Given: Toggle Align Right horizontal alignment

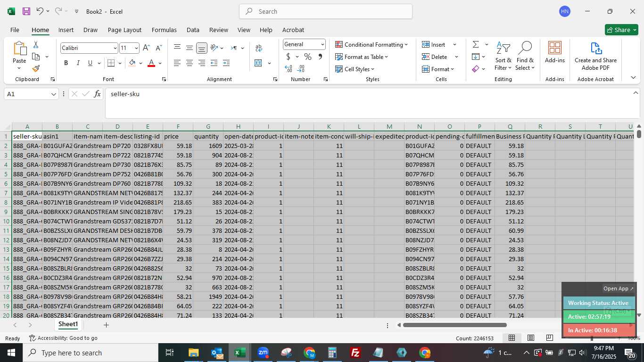Looking at the screenshot, I should [x=202, y=63].
